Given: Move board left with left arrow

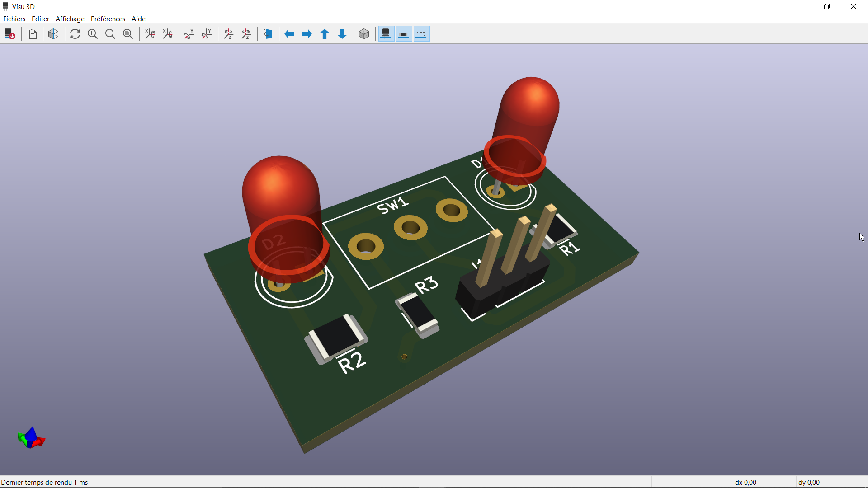Looking at the screenshot, I should (289, 34).
